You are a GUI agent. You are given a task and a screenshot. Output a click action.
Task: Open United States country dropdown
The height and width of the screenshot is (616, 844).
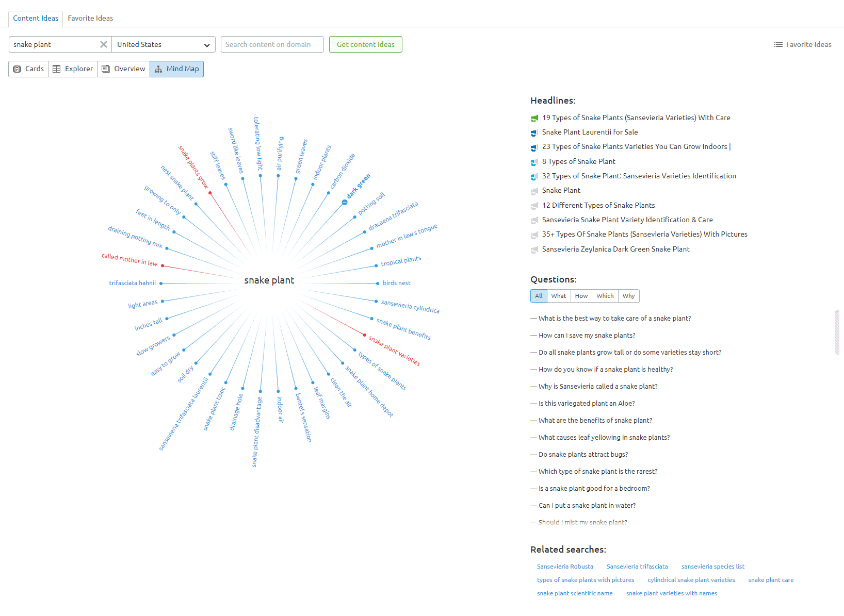coord(164,44)
